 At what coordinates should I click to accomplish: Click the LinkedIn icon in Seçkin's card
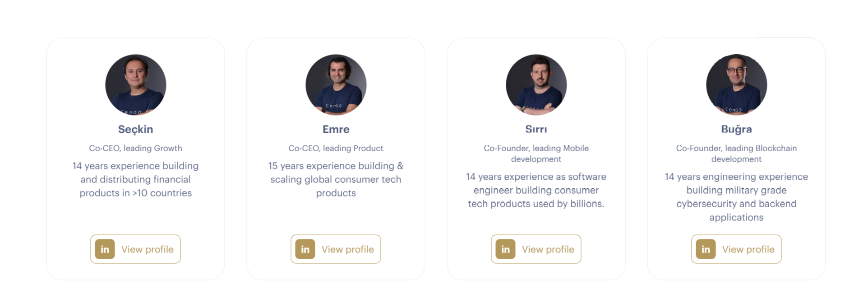[105, 249]
